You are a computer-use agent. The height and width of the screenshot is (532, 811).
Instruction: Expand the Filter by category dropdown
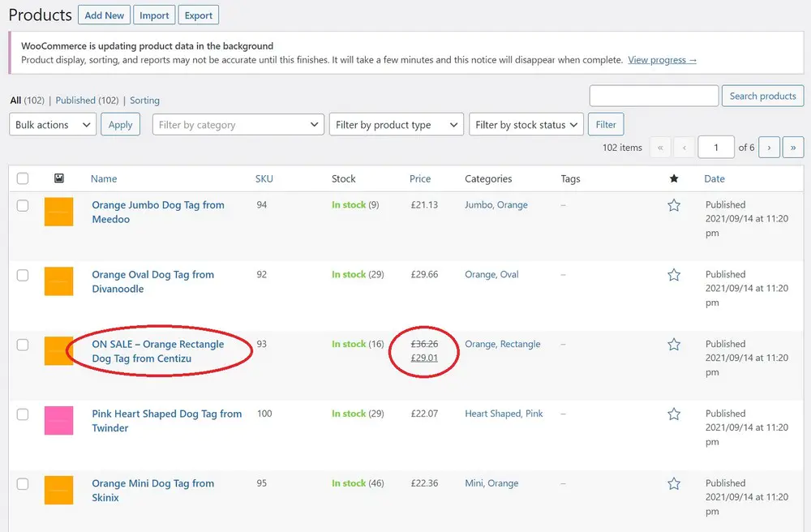pos(238,125)
